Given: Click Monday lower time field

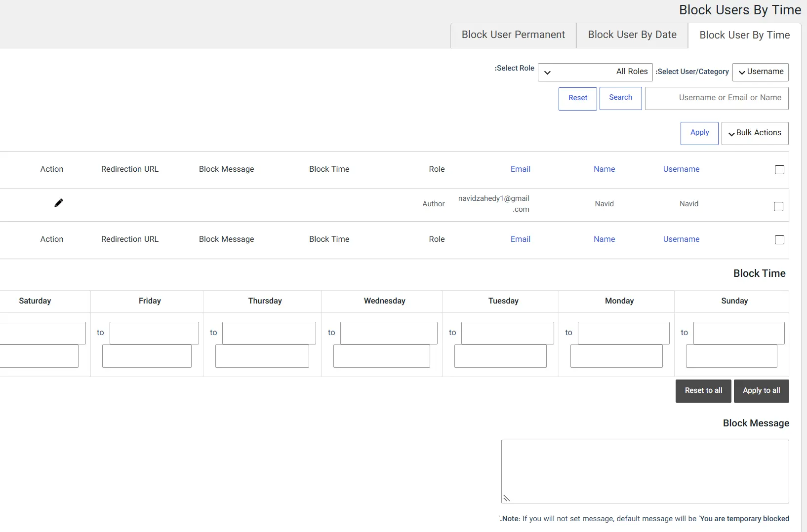Looking at the screenshot, I should [616, 356].
